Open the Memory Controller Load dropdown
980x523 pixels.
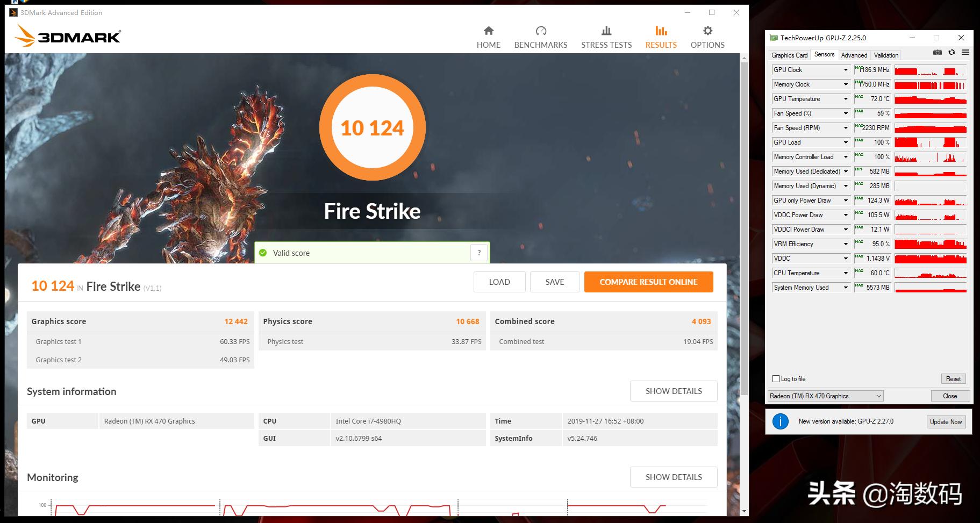click(x=845, y=157)
